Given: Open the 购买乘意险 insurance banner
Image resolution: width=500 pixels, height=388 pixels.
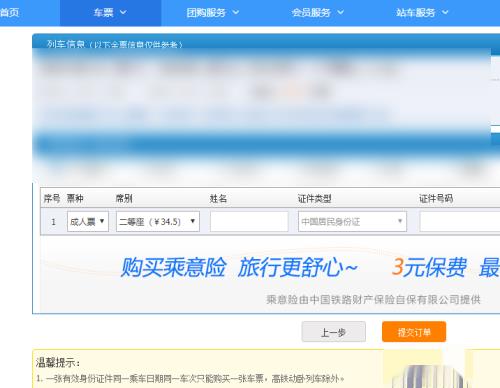Looking at the screenshot, I should point(270,275).
